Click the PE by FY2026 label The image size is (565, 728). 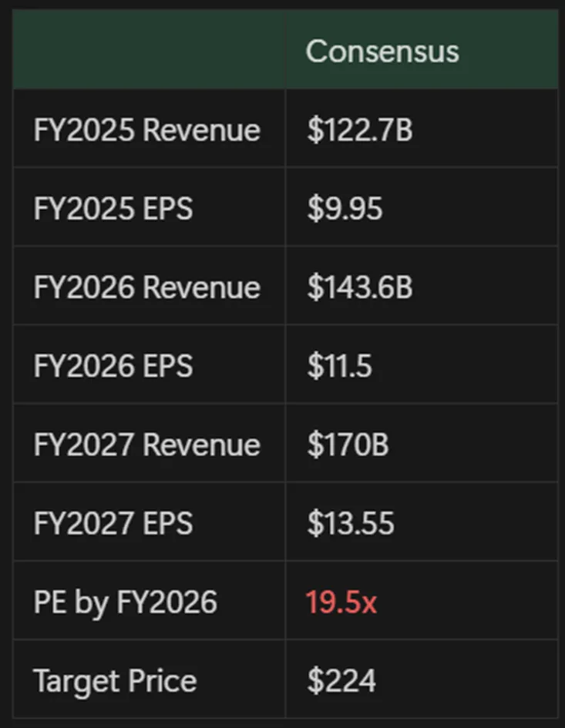[126, 602]
